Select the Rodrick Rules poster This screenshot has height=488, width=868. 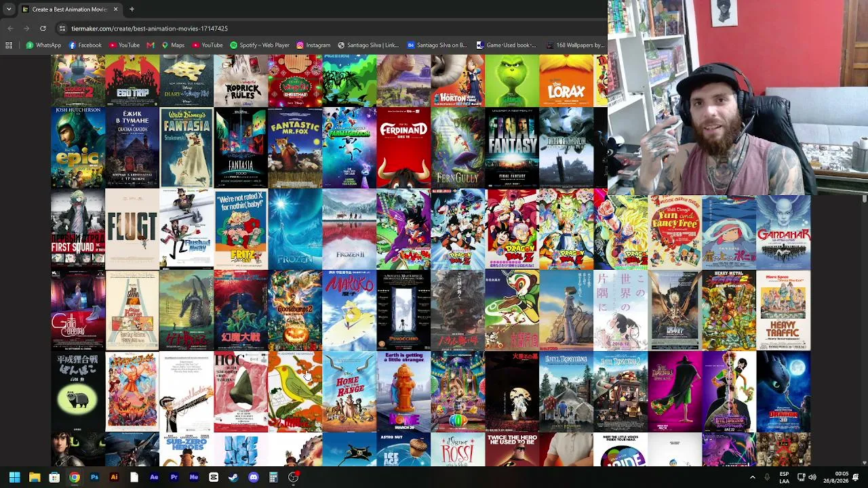[x=241, y=81]
